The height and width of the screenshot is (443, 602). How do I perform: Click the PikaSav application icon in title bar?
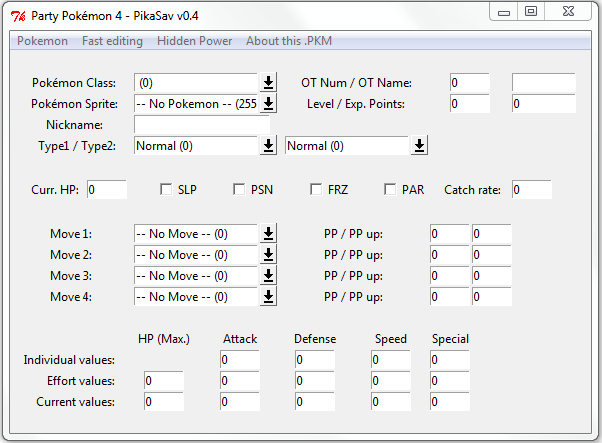click(18, 16)
